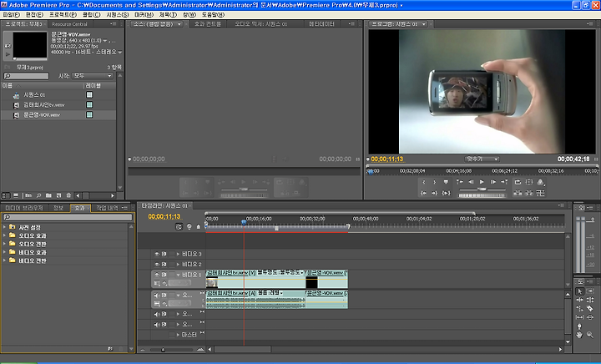Toggle eye visibility of 비디오 3 track
Viewport: 601px width, 364px height.
157,254
